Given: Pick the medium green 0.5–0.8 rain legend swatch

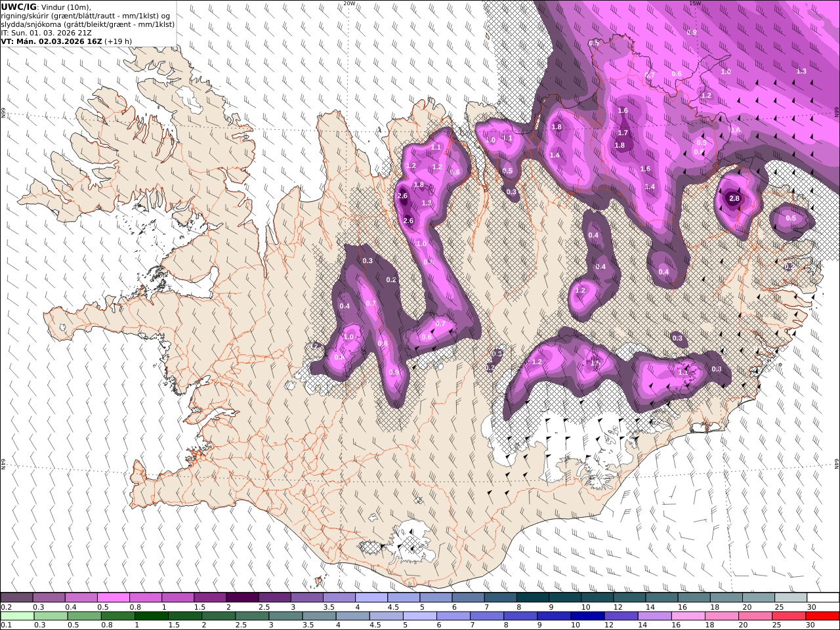Looking at the screenshot, I should coord(84,616).
